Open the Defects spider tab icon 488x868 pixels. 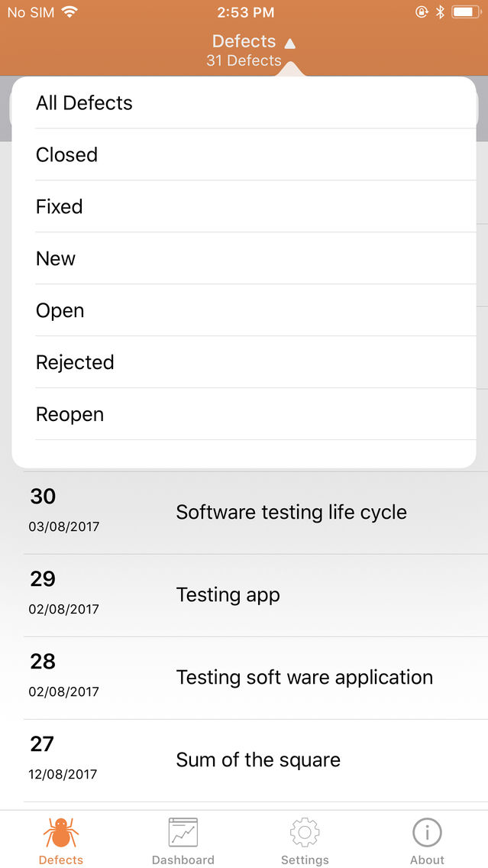pos(61,832)
